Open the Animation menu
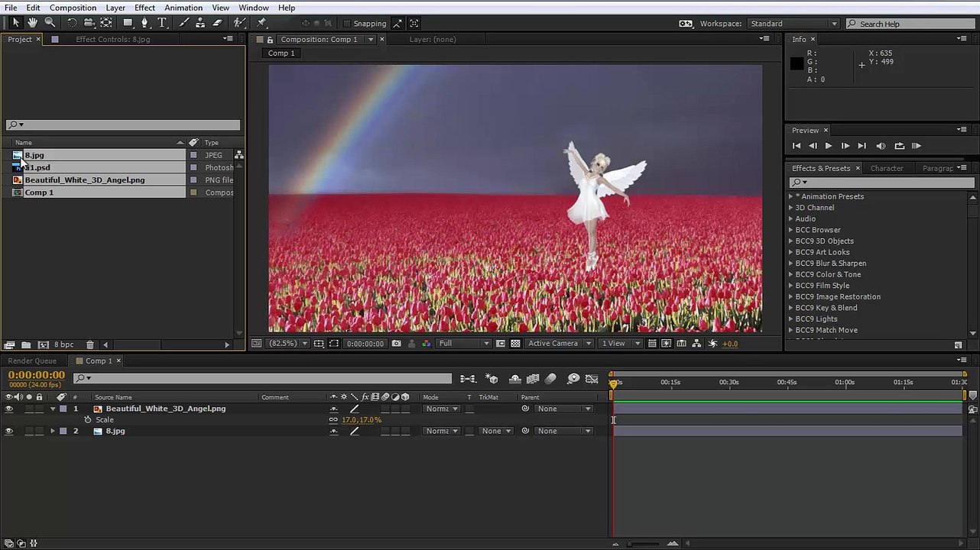 click(x=183, y=8)
